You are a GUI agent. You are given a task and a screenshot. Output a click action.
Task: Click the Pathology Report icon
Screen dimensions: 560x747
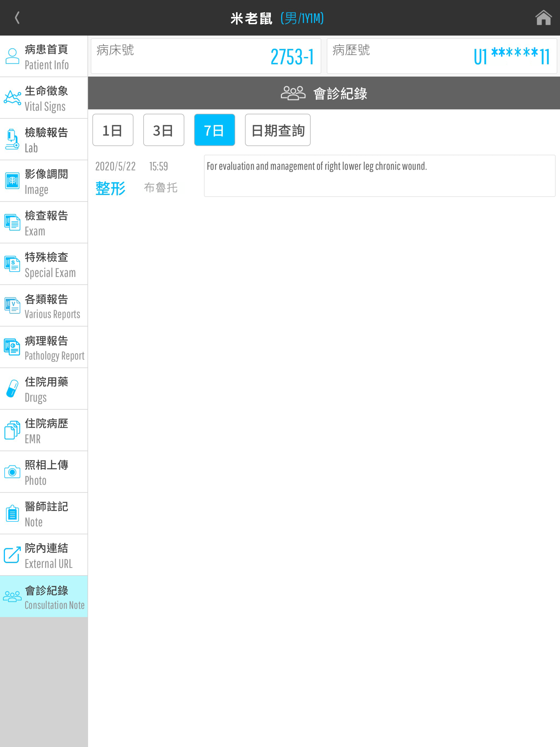click(13, 347)
